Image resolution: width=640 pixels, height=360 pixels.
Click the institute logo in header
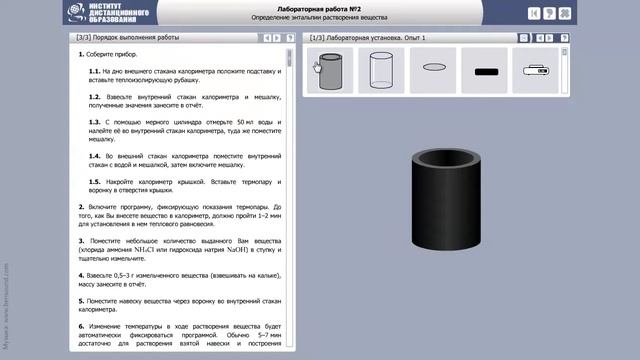tap(108, 13)
